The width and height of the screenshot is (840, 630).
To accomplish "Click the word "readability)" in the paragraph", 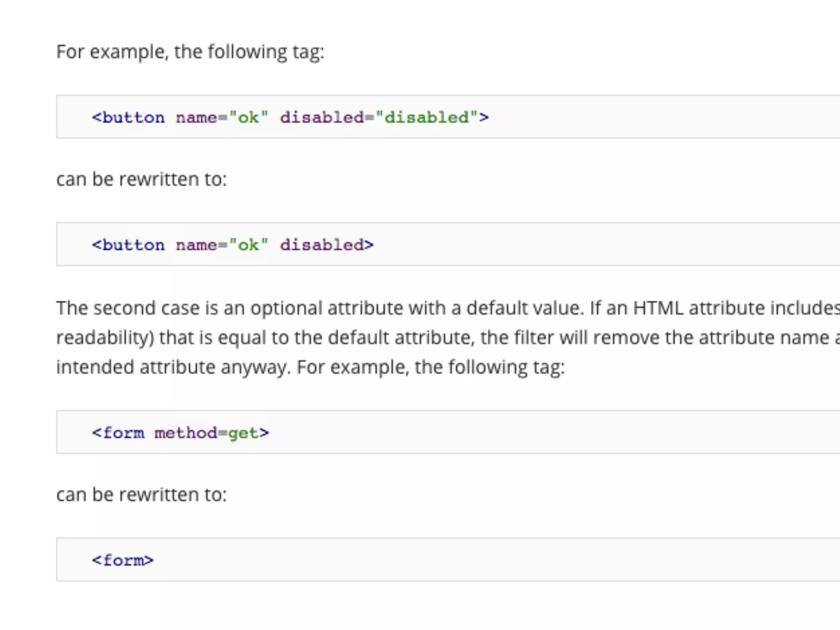I will tap(105, 338).
